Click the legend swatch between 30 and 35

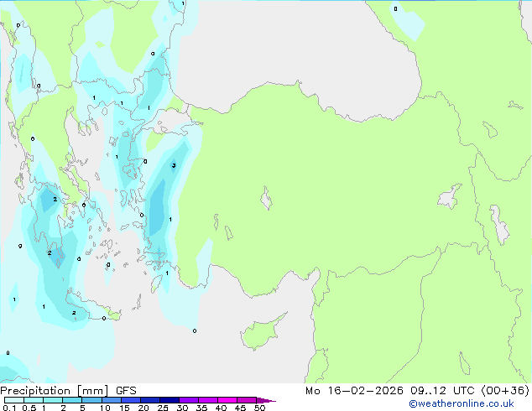click(189, 400)
